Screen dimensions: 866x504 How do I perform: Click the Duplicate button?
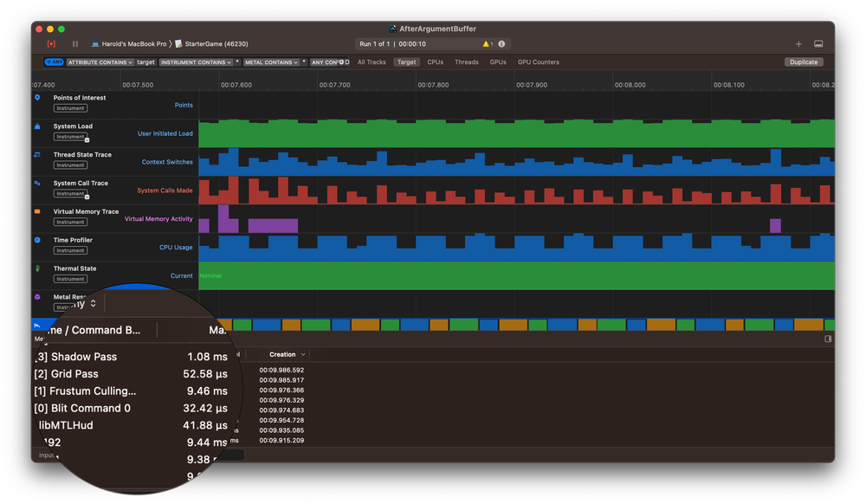point(804,61)
